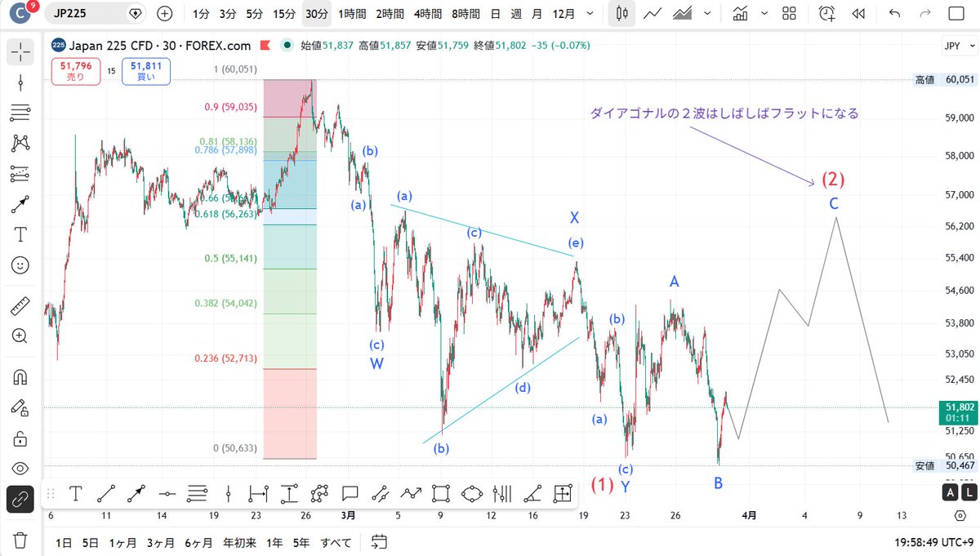Select the parallel channel in favorites bar

(380, 493)
